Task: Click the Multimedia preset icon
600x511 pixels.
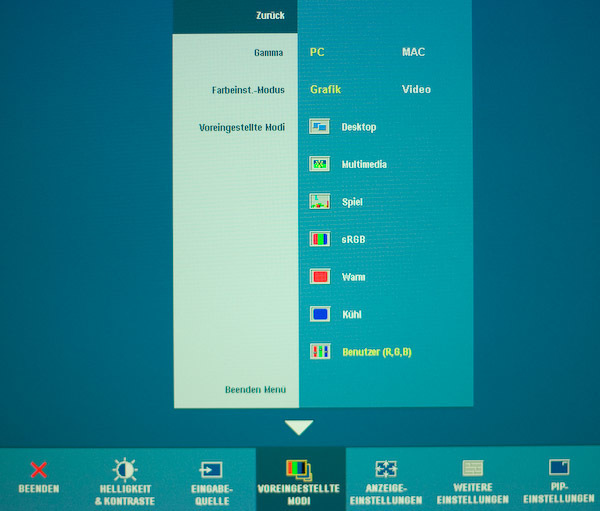Action: (x=320, y=164)
